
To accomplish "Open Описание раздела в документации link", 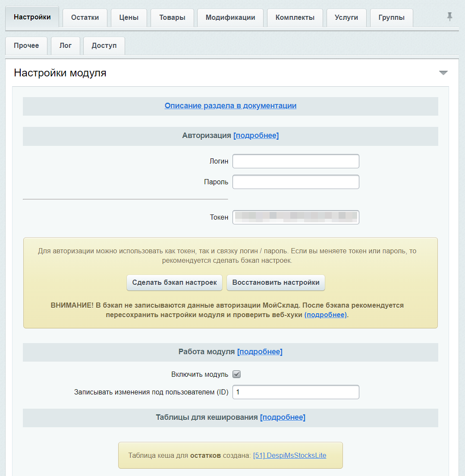I will click(x=230, y=106).
